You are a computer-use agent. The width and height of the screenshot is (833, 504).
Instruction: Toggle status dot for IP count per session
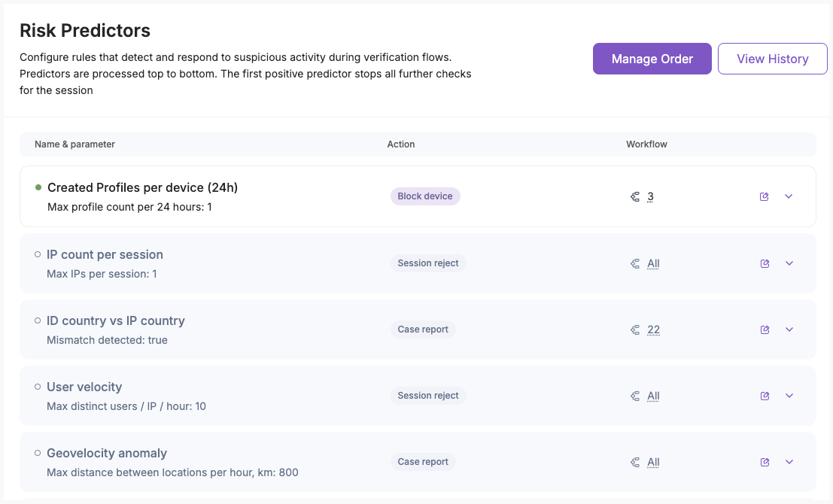(38, 254)
